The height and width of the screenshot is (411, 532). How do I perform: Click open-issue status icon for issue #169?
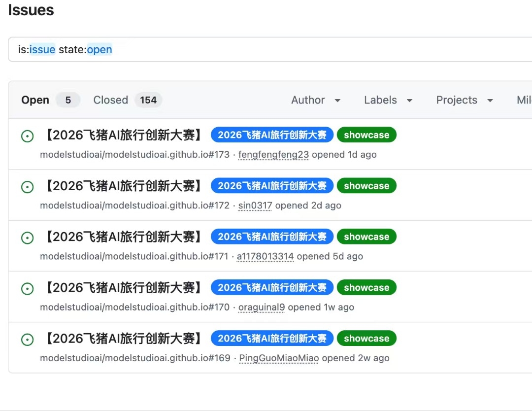27,340
